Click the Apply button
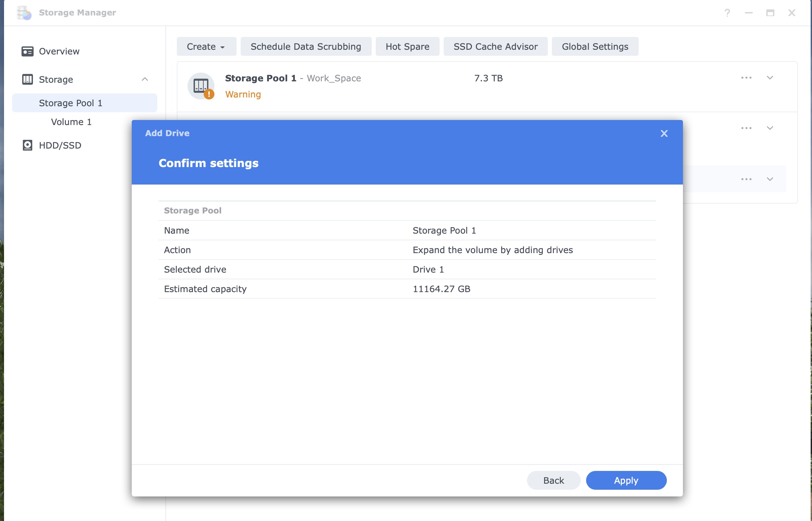The height and width of the screenshot is (521, 812). click(x=626, y=480)
